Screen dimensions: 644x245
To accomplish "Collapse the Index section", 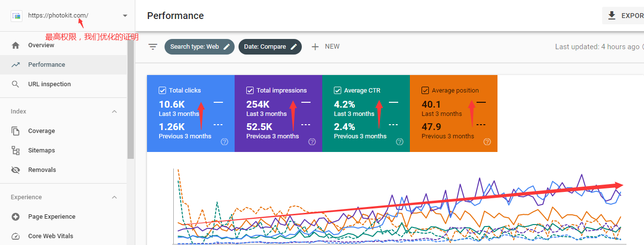I will point(114,112).
